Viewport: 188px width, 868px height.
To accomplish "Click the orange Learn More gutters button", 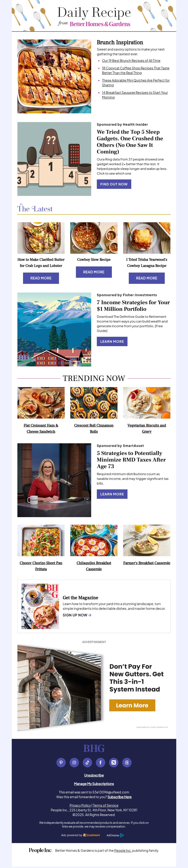I will pyautogui.click(x=132, y=705).
